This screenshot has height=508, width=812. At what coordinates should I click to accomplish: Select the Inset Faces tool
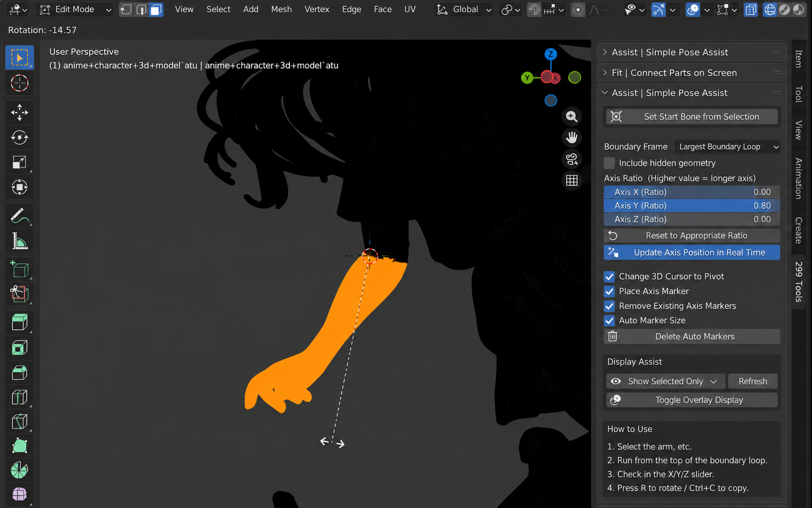pos(19,348)
